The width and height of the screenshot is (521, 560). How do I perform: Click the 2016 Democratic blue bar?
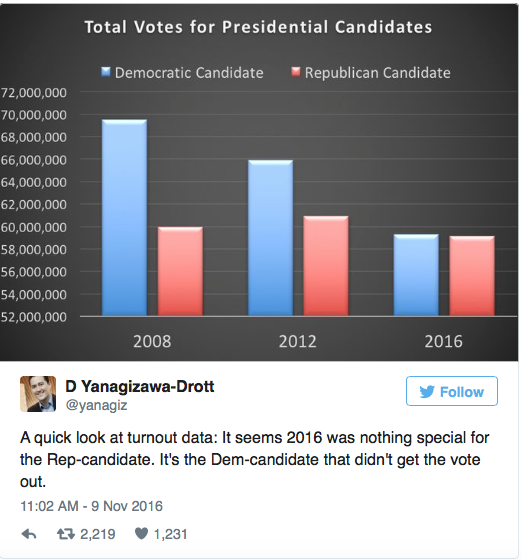tap(416, 275)
